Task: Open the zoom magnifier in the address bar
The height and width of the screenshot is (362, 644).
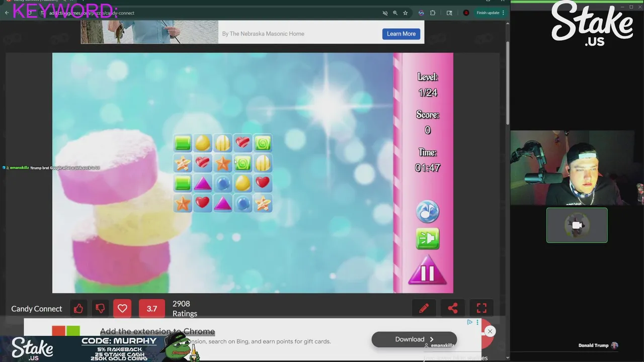Action: 395,13
